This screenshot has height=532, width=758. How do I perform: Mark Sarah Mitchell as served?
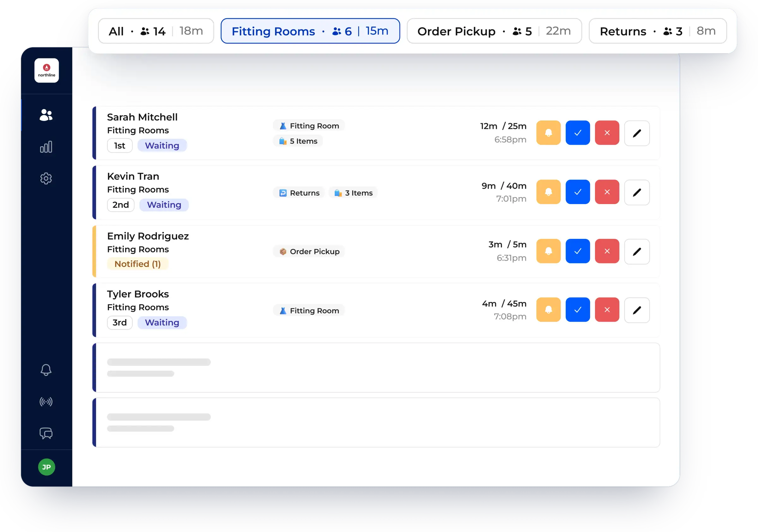578,133
